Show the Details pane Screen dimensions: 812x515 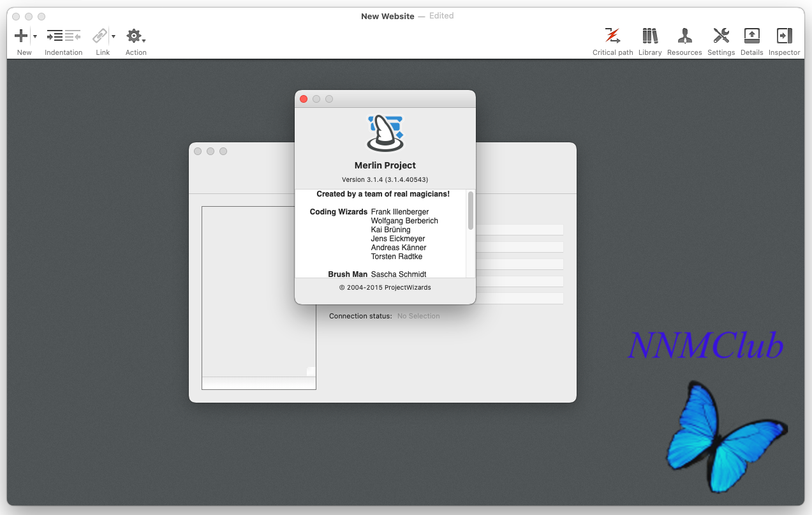pyautogui.click(x=752, y=36)
